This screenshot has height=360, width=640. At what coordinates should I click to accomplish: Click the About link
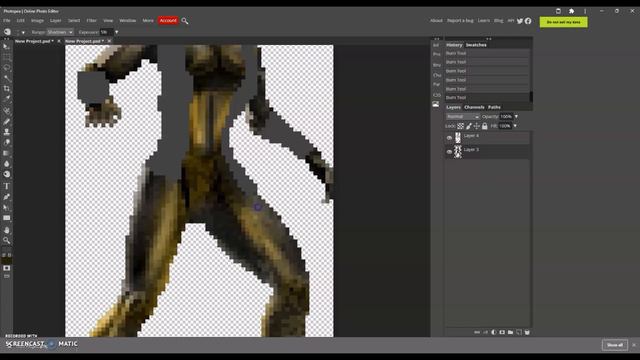click(x=436, y=20)
